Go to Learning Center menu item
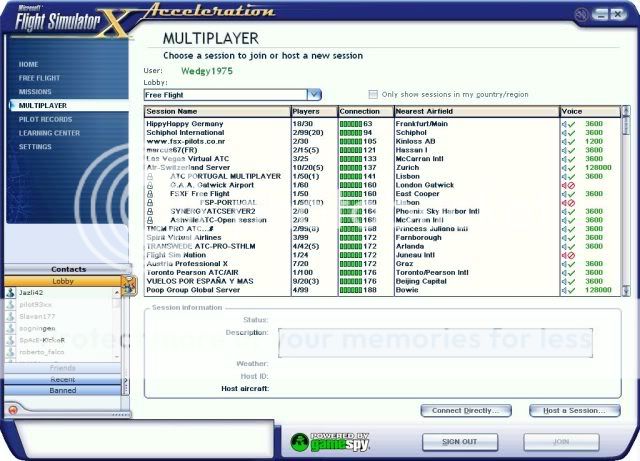Viewport: 640px width, 461px height. [x=49, y=132]
